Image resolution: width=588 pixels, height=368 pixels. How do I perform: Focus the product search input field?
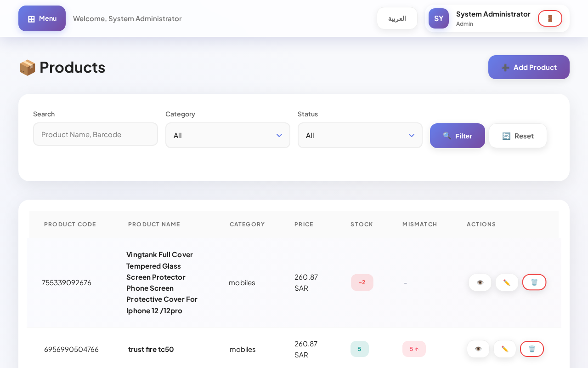(96, 134)
